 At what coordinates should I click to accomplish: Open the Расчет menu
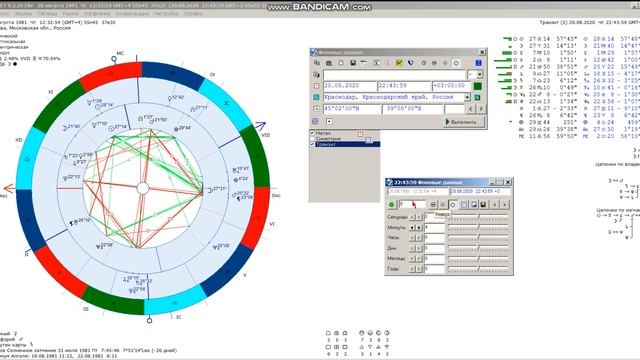pos(71,13)
